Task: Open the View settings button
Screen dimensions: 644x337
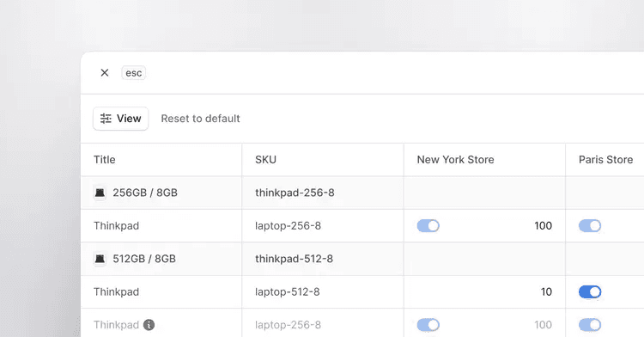Action: pos(120,119)
